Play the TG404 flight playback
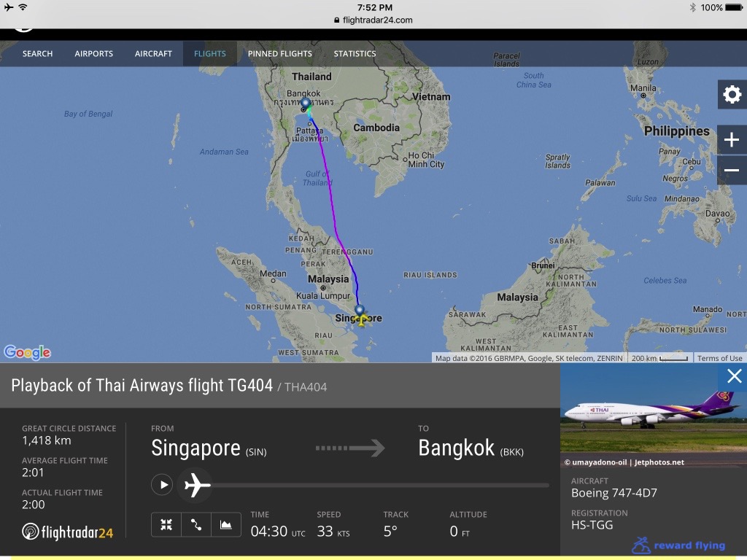The image size is (747, 560). [162, 485]
